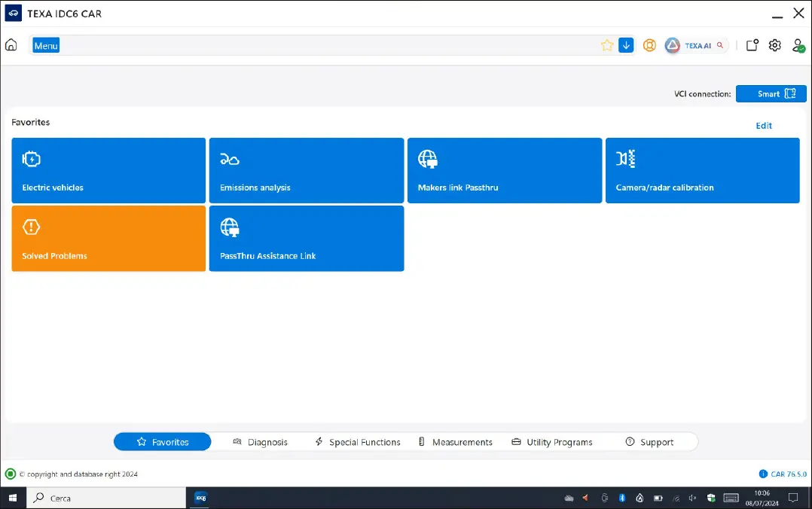Click the Edit favorites link
The width and height of the screenshot is (812, 509).
pos(764,126)
